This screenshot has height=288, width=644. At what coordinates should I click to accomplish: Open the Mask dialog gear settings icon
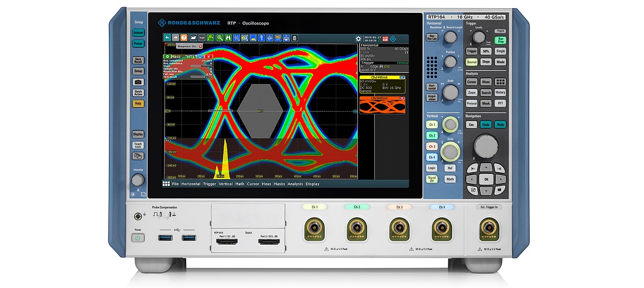point(167,56)
